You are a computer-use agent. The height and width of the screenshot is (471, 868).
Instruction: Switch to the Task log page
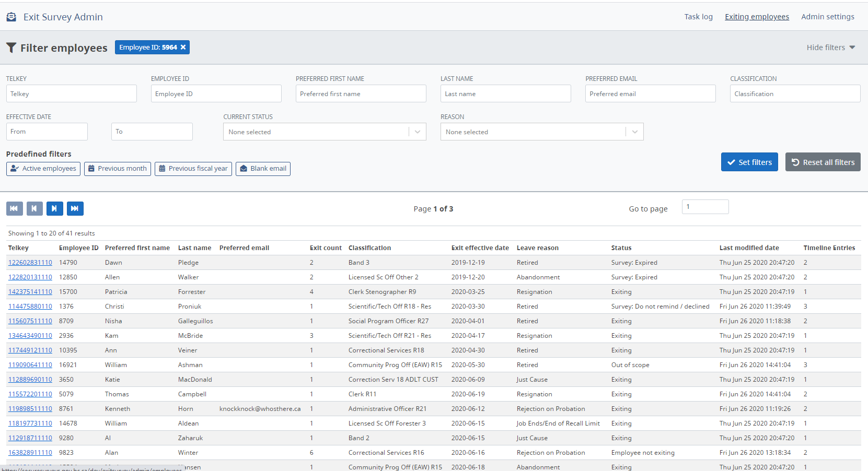pos(698,16)
